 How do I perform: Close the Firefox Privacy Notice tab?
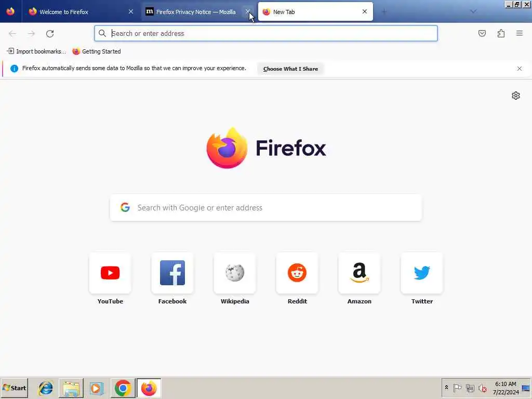(x=248, y=11)
